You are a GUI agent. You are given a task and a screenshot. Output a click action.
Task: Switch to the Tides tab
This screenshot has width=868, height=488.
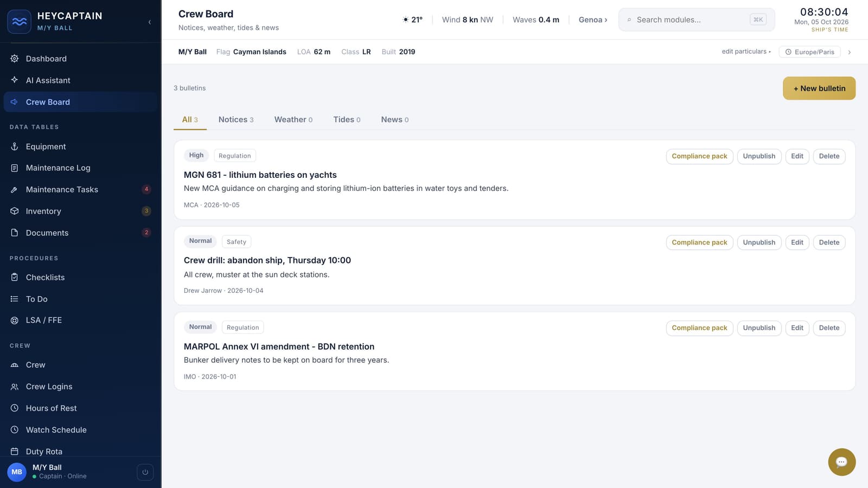tap(347, 119)
